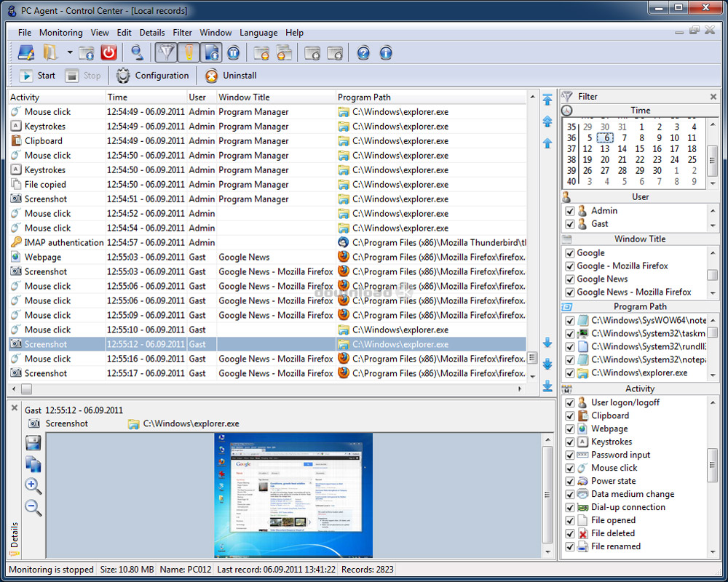Click the single-window delete record icon
Image resolution: width=728 pixels, height=582 pixels.
click(262, 52)
